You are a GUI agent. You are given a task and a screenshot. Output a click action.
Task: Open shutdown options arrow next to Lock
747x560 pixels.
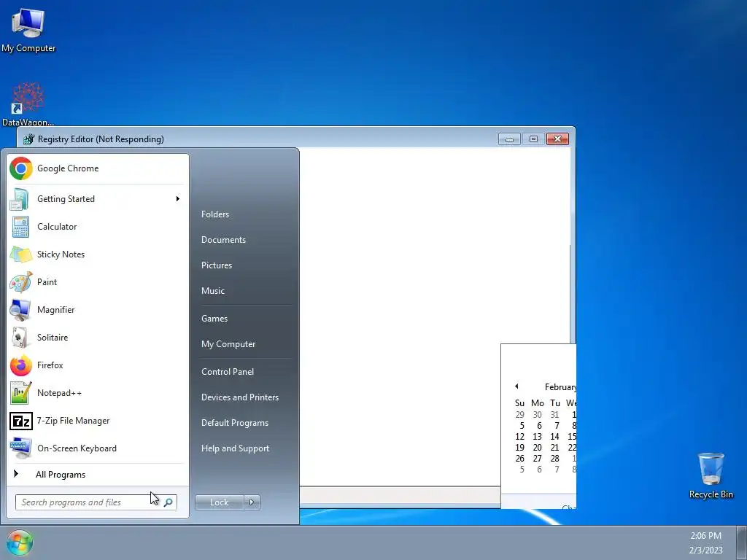pos(252,502)
